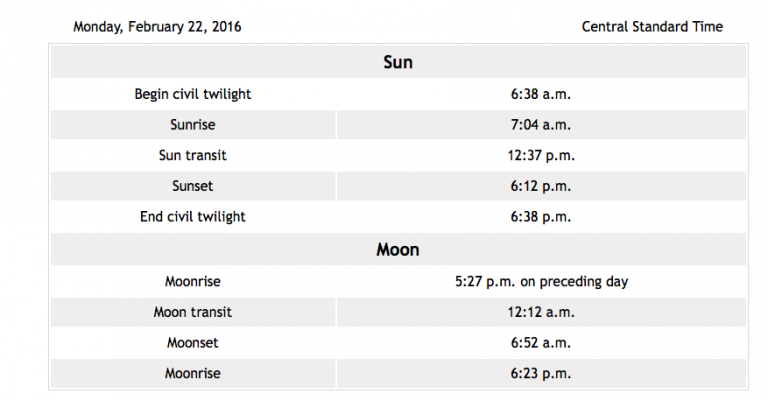Click the Central Standard Time label
The height and width of the screenshot is (401, 768).
pos(652,26)
